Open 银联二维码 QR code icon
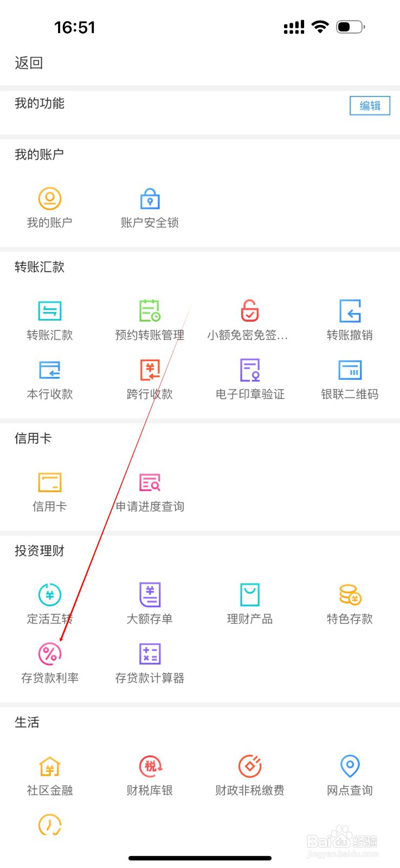 [x=350, y=370]
